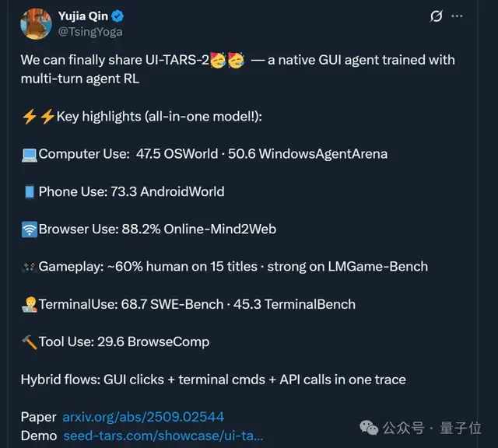Open the arxiv.org/abs/2509.02544 paper link
Viewport: 498px width, 448px height.
[x=144, y=417]
